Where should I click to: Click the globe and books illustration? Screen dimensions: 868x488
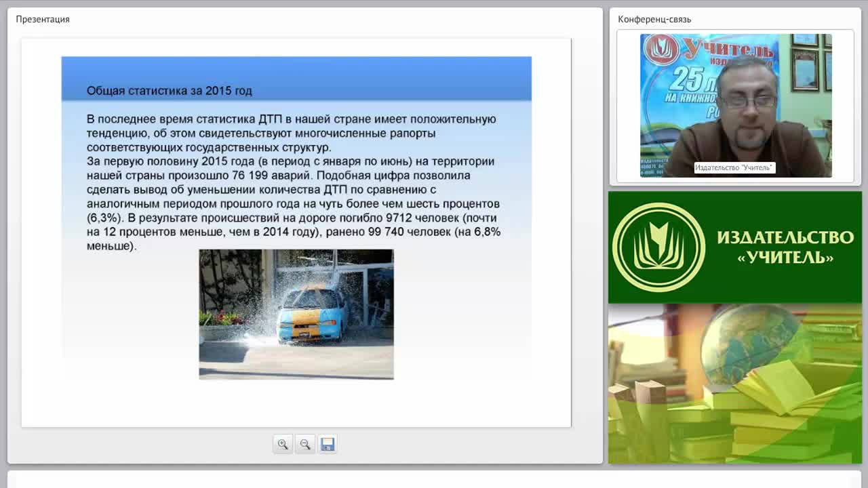coord(735,384)
